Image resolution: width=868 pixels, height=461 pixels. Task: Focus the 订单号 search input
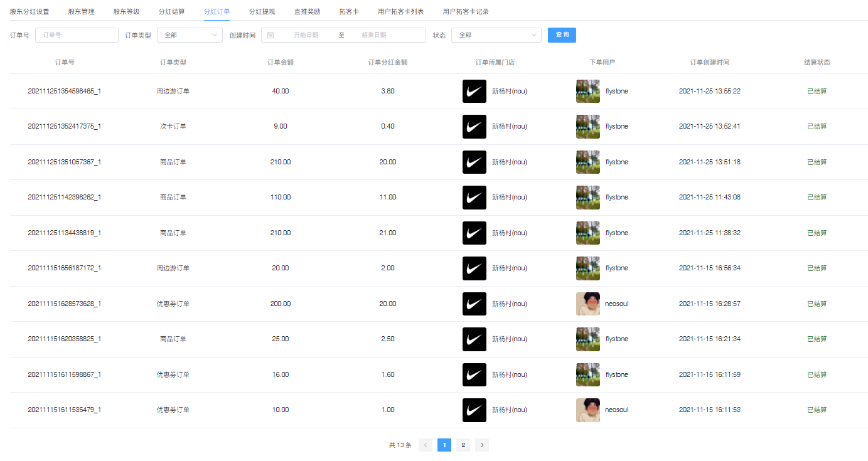pyautogui.click(x=77, y=35)
